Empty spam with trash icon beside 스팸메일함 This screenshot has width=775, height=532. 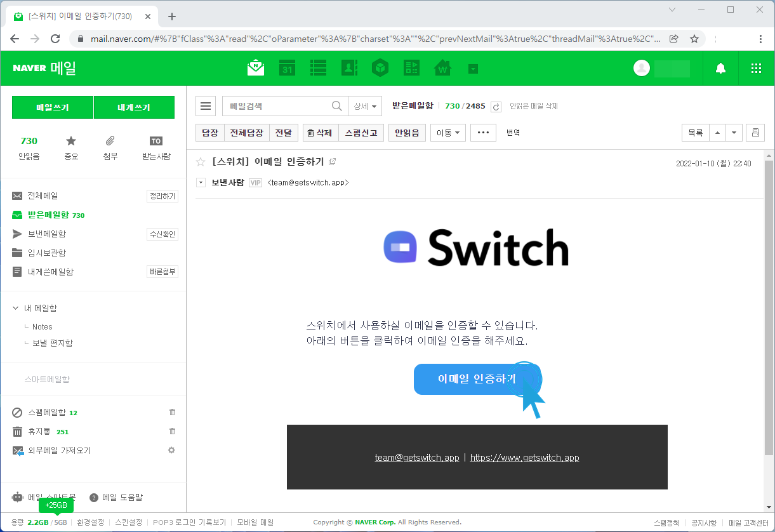click(172, 413)
